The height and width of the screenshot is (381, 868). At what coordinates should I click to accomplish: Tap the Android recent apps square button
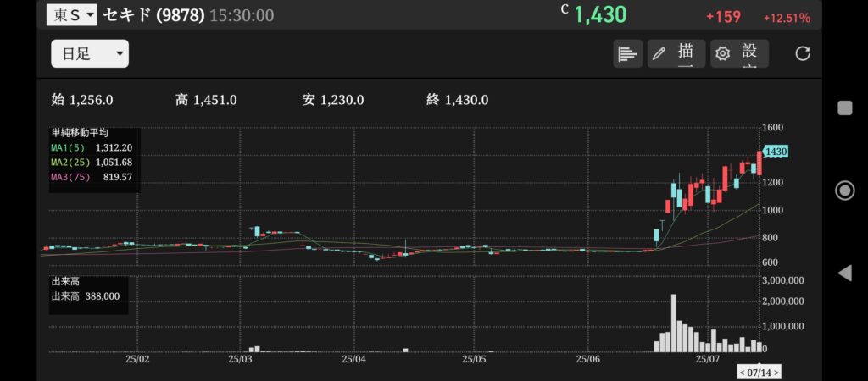coord(845,108)
